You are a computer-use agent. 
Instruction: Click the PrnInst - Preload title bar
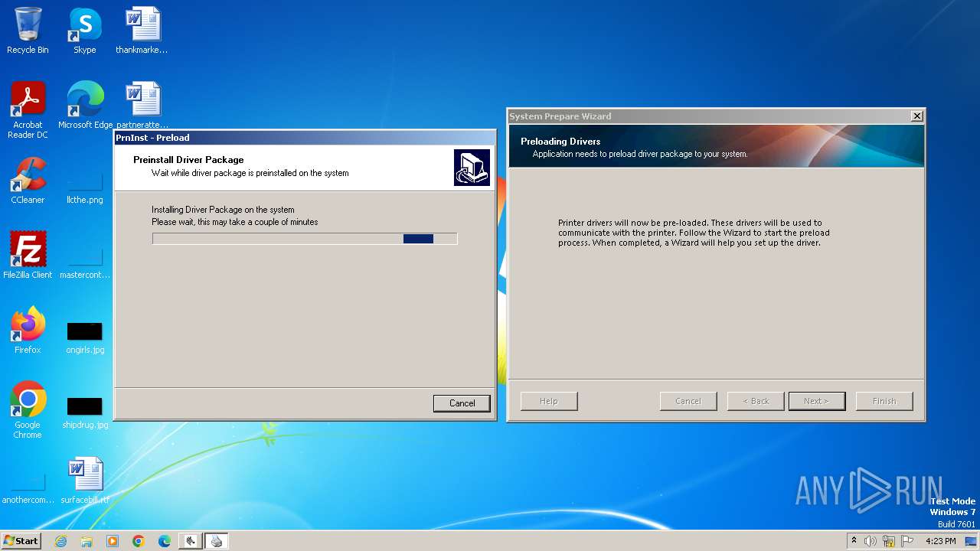click(305, 138)
